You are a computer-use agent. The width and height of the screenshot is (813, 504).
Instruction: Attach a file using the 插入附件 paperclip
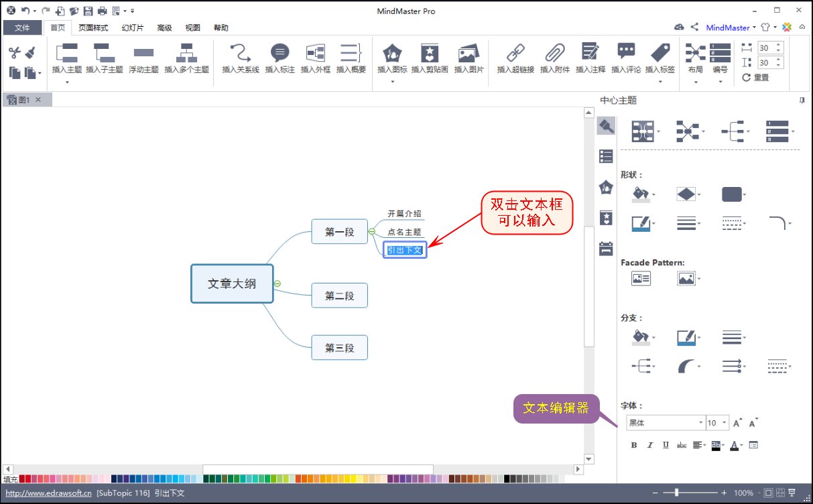pyautogui.click(x=554, y=57)
